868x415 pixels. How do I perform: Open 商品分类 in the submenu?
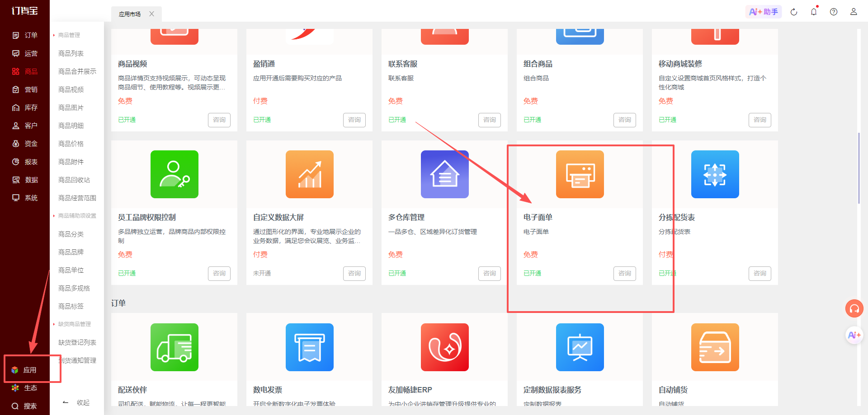point(71,234)
